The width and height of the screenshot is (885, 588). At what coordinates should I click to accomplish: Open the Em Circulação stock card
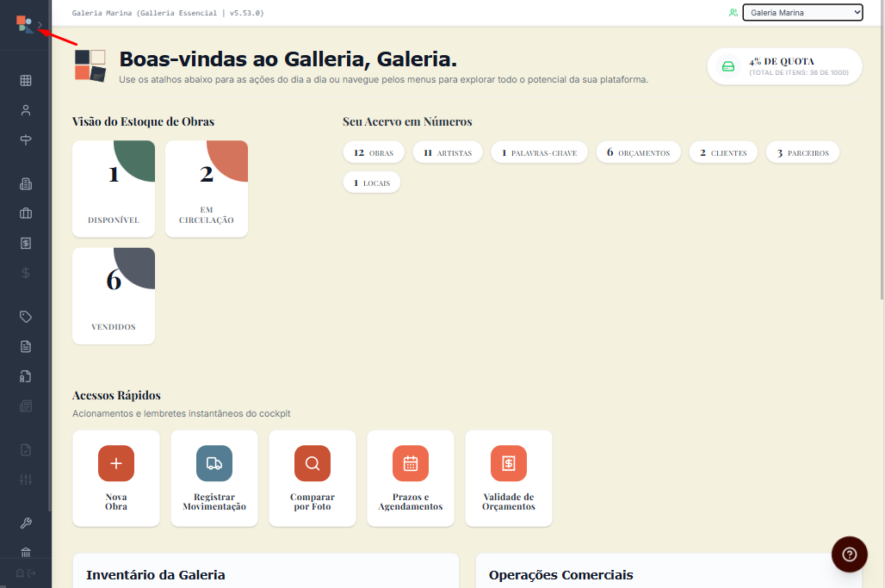click(207, 189)
